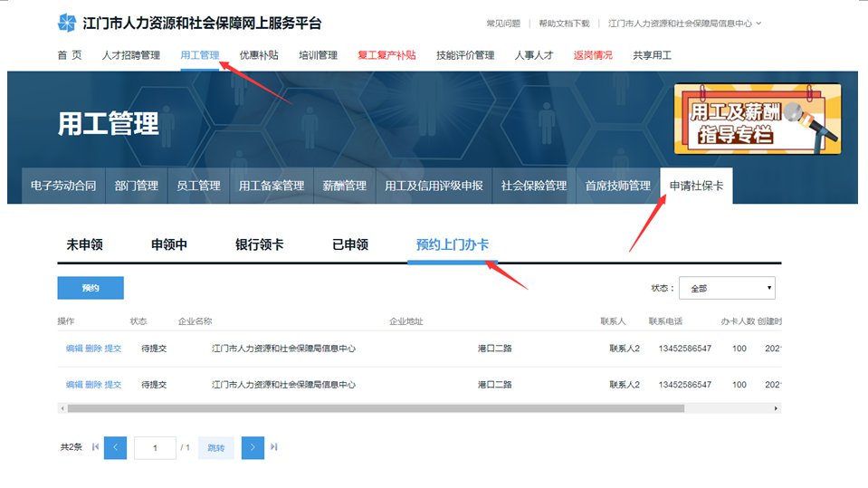868x488 pixels.
Task: Expand the 江门市人力资源和社会保障局信息中心 account menu
Action: pos(685,24)
